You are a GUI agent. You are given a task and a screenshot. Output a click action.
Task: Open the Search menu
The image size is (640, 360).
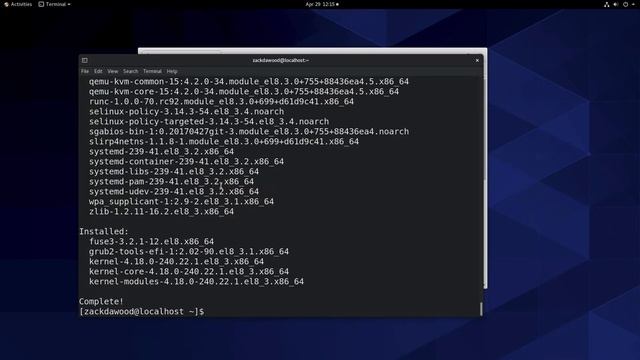click(131, 71)
